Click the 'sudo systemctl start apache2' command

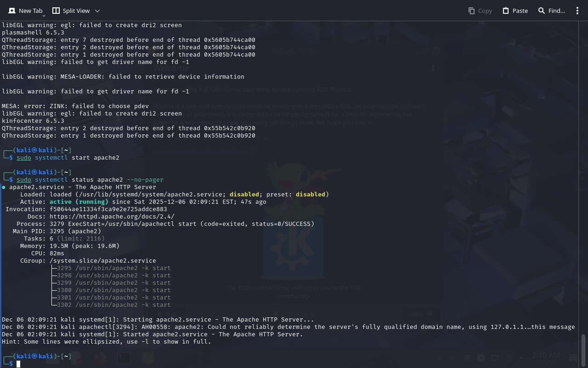click(x=68, y=158)
